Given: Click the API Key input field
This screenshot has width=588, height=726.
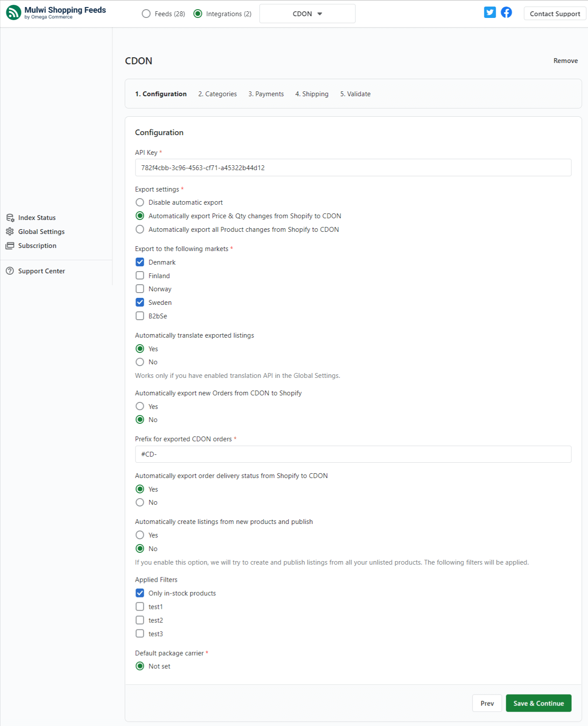Looking at the screenshot, I should coord(353,168).
